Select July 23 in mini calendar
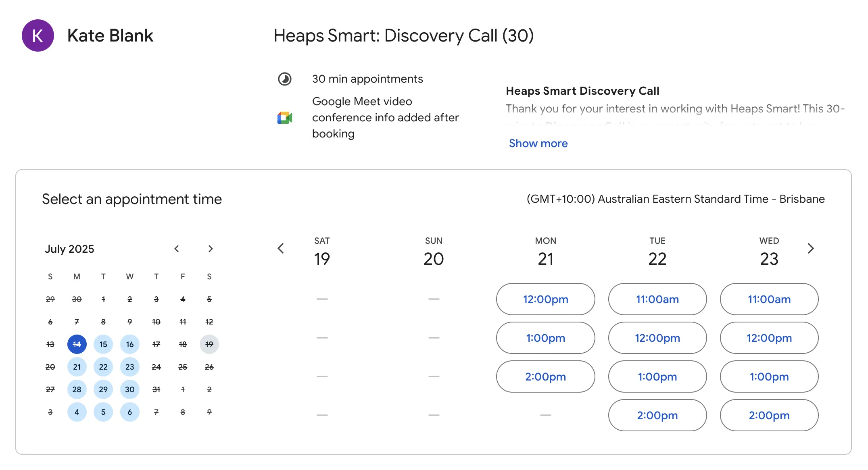Viewport: 868px width, 470px height. pyautogui.click(x=130, y=367)
